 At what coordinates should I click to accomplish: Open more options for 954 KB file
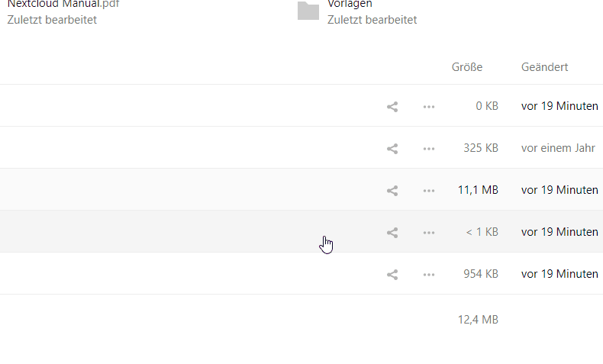pos(429,275)
